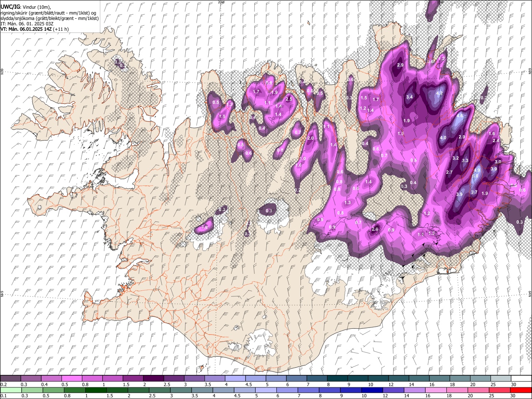532x399 pixels.
Task: Pick the grey-purple 0.2 swatch starting the top legend
Action: [10, 379]
